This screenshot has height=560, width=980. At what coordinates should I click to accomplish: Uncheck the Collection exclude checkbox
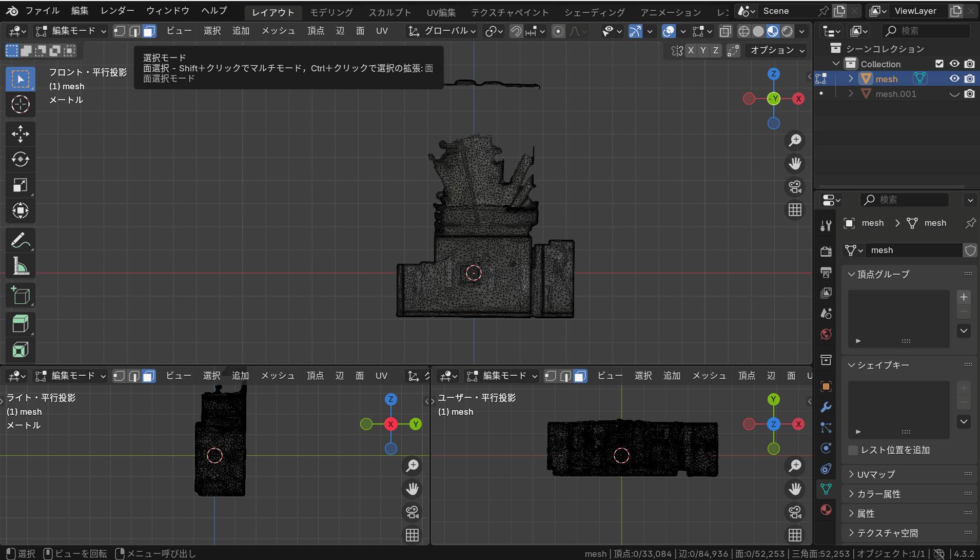(939, 64)
